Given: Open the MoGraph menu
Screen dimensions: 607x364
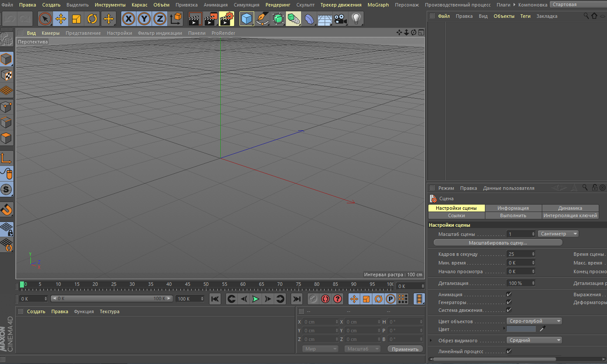Looking at the screenshot, I should pyautogui.click(x=378, y=5).
